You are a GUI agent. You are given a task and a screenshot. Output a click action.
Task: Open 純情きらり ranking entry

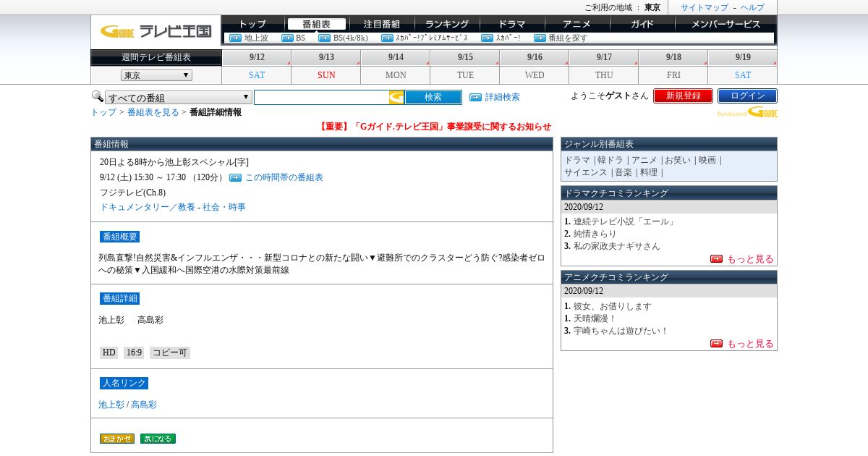(595, 234)
